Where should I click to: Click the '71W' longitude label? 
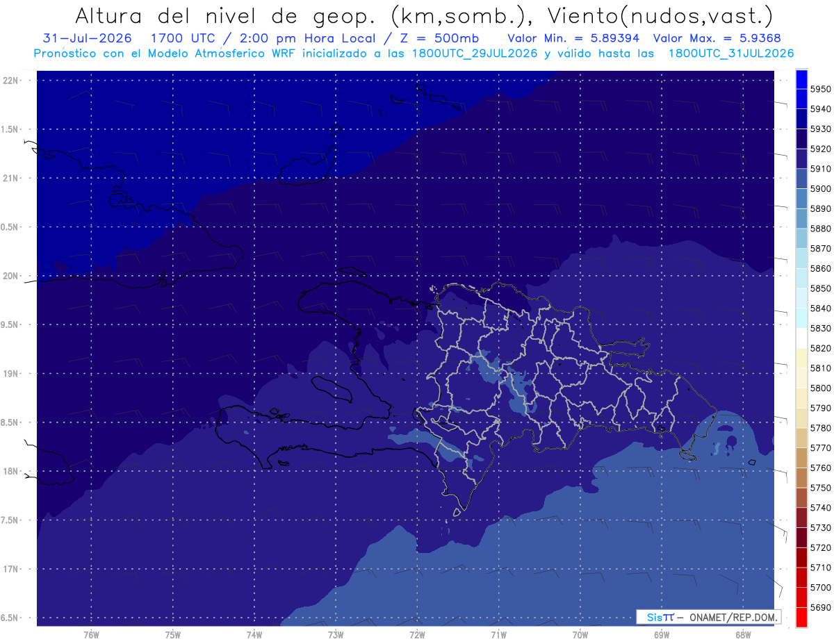[498, 635]
